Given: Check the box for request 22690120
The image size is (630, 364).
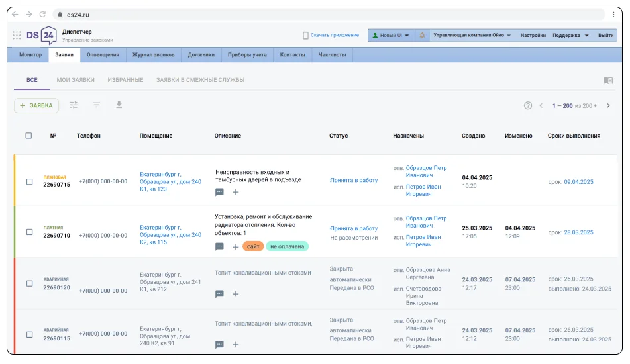Looking at the screenshot, I should click(x=29, y=283).
